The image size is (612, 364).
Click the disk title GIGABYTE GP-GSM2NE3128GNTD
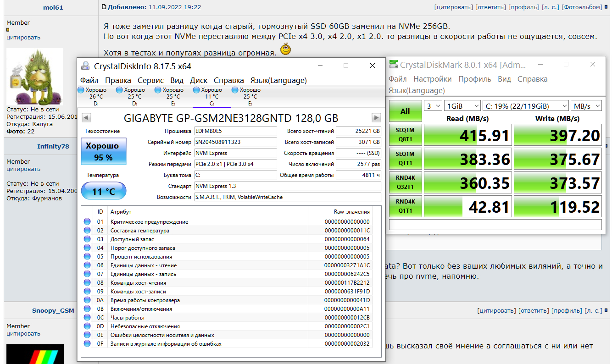click(x=231, y=118)
